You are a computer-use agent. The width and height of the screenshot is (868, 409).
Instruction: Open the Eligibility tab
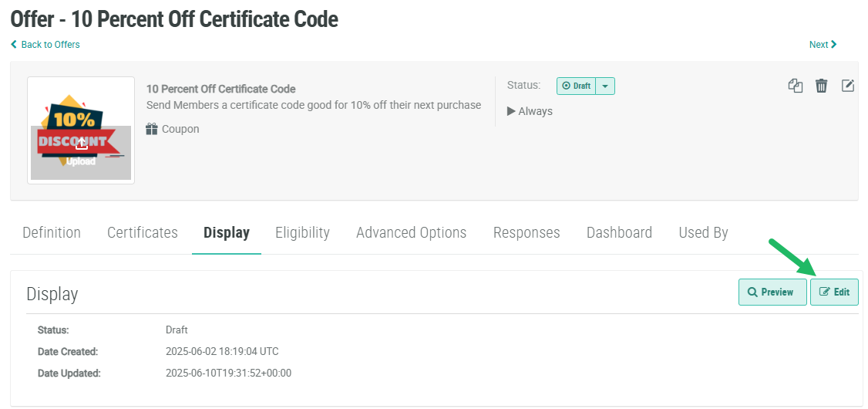302,232
